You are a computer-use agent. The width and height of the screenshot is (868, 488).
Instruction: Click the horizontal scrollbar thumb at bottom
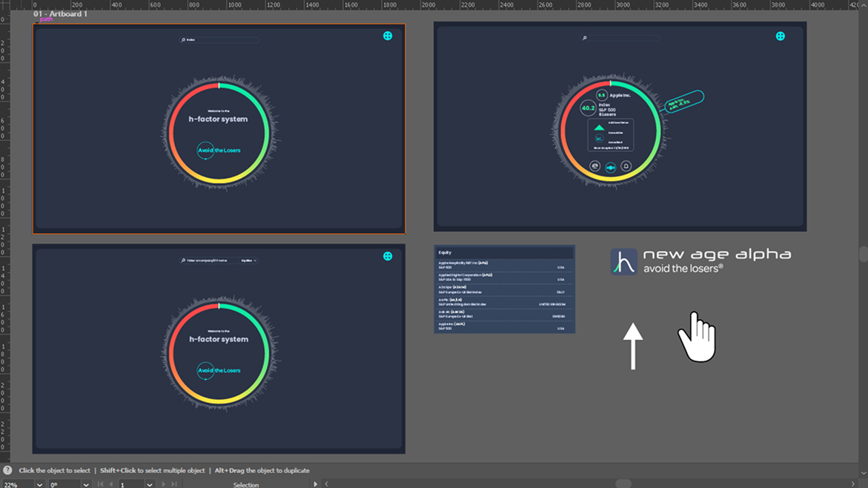623,484
